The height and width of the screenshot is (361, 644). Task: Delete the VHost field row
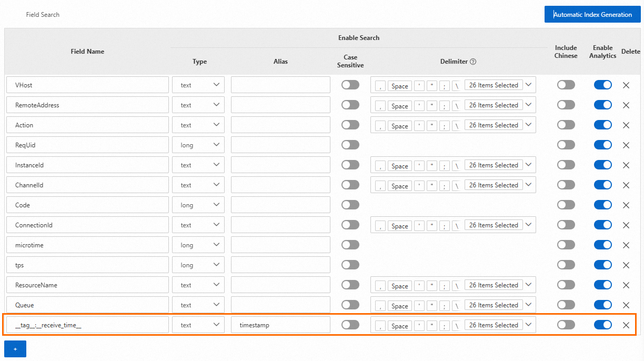coord(626,85)
